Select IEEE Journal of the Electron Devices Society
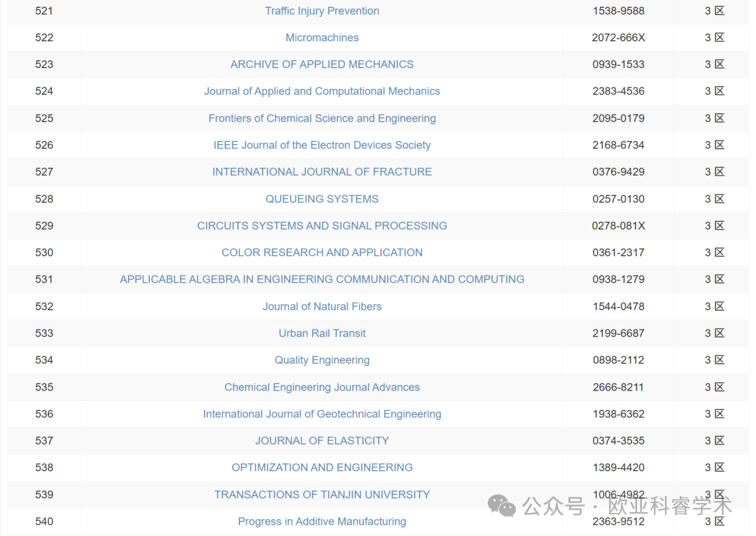 pos(322,145)
